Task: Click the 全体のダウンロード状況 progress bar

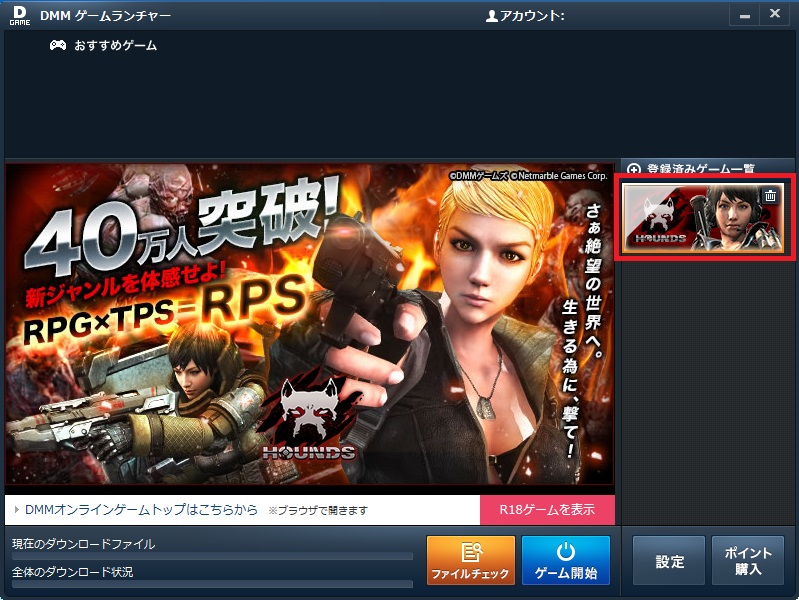Action: click(212, 584)
